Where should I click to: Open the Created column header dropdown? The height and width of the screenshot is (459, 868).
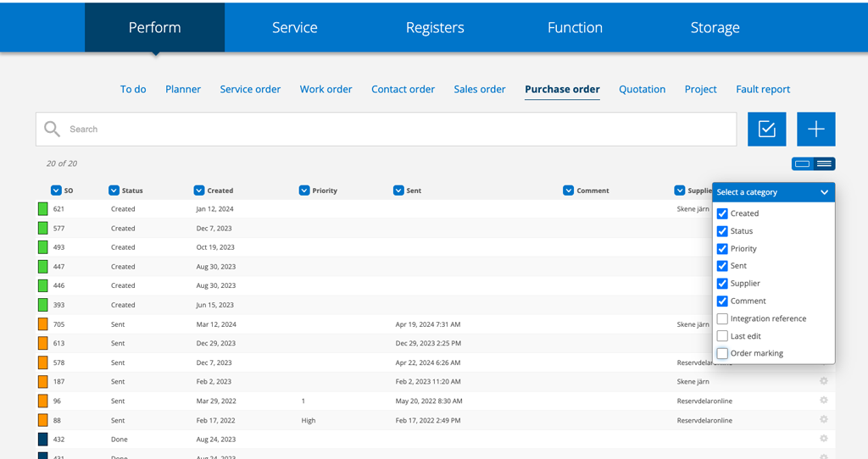coord(199,191)
